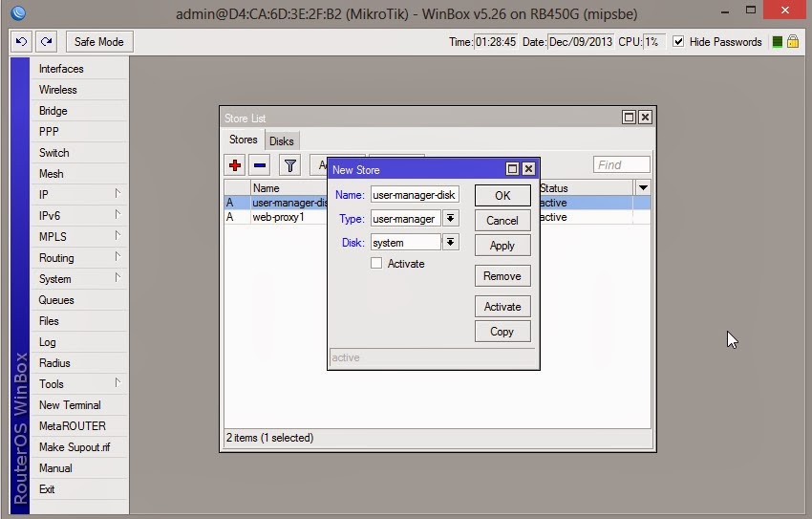Confirm New Store with OK
Screen dimensions: 812x519
pyautogui.click(x=502, y=195)
